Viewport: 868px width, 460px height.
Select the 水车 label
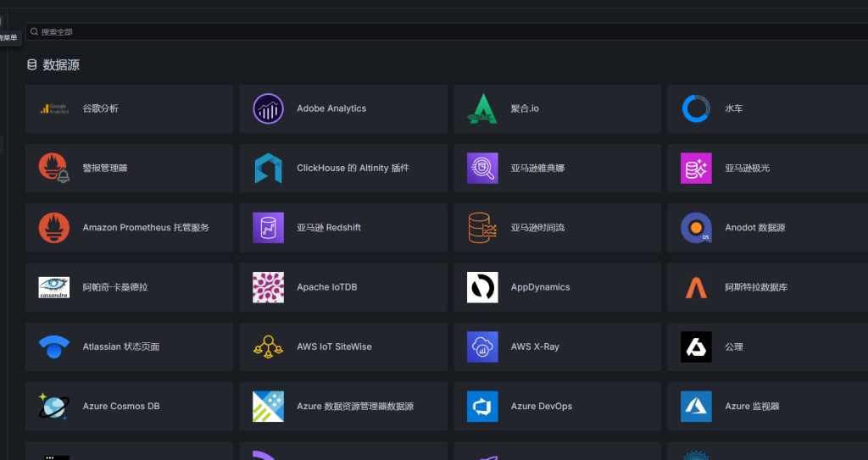[x=734, y=108]
